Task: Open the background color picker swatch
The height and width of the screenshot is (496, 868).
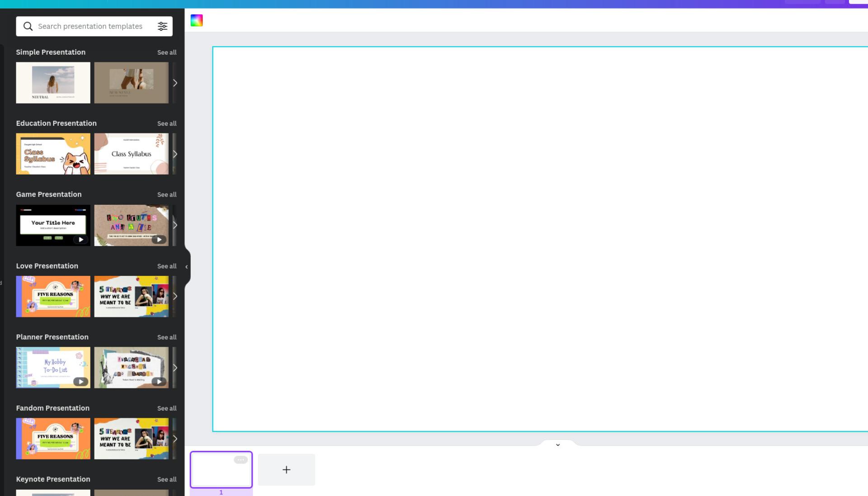Action: tap(197, 20)
